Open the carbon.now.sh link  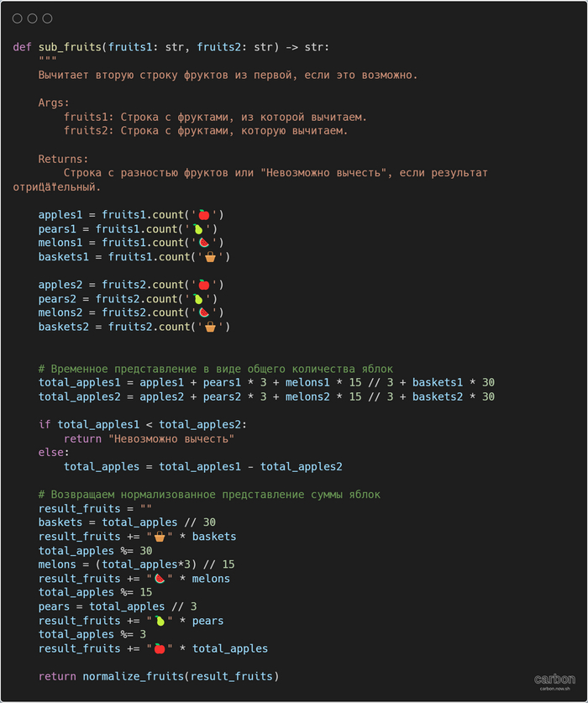click(x=554, y=689)
